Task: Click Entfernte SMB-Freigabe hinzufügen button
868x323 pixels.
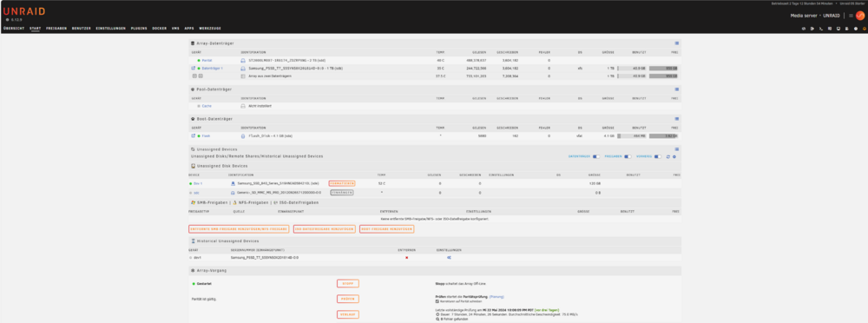Action: coord(239,229)
